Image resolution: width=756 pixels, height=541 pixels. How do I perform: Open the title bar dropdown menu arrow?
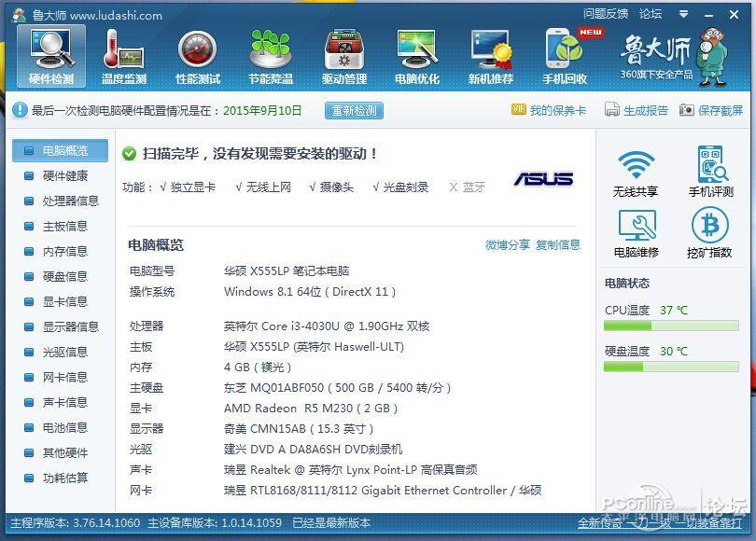(683, 14)
